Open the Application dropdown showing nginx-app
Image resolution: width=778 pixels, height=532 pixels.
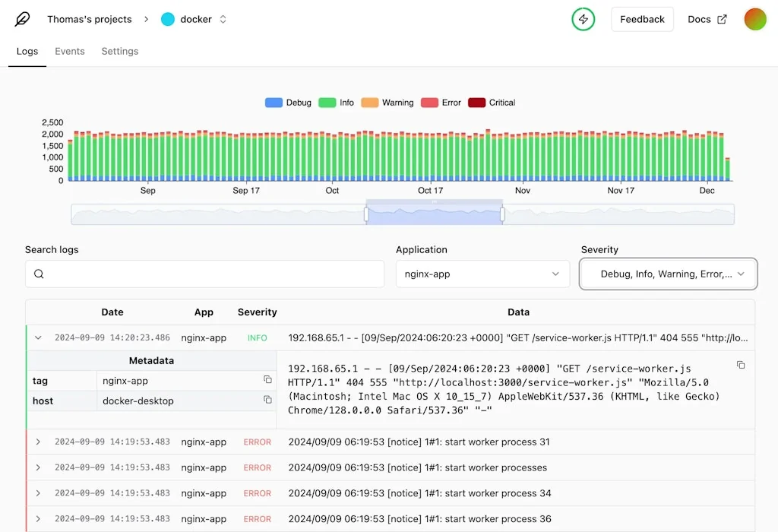point(482,274)
